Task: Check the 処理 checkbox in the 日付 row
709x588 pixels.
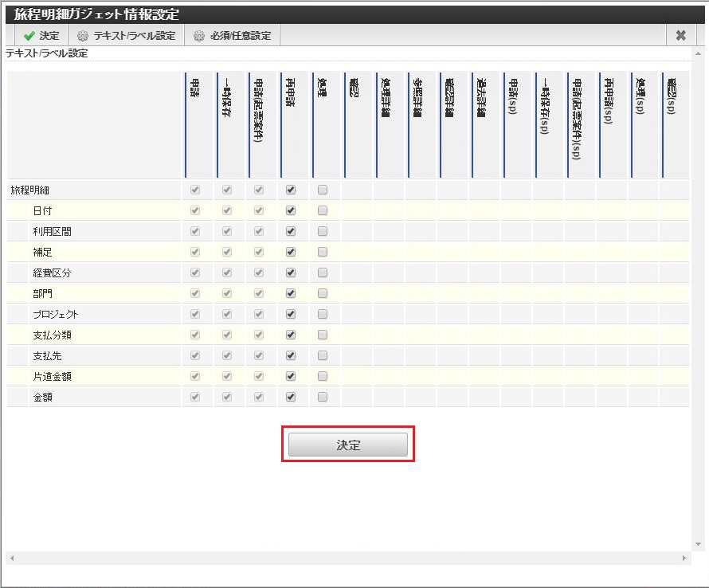Action: 323,211
